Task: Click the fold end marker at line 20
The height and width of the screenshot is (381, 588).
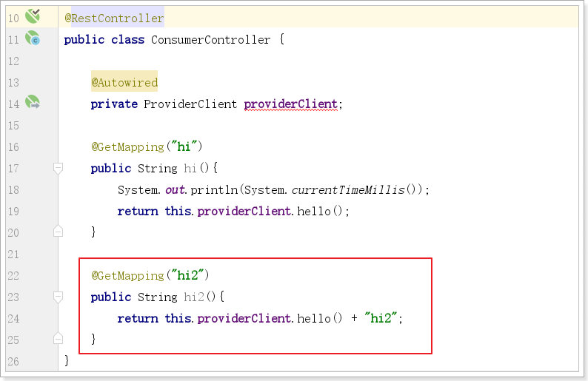Action: pyautogui.click(x=58, y=231)
